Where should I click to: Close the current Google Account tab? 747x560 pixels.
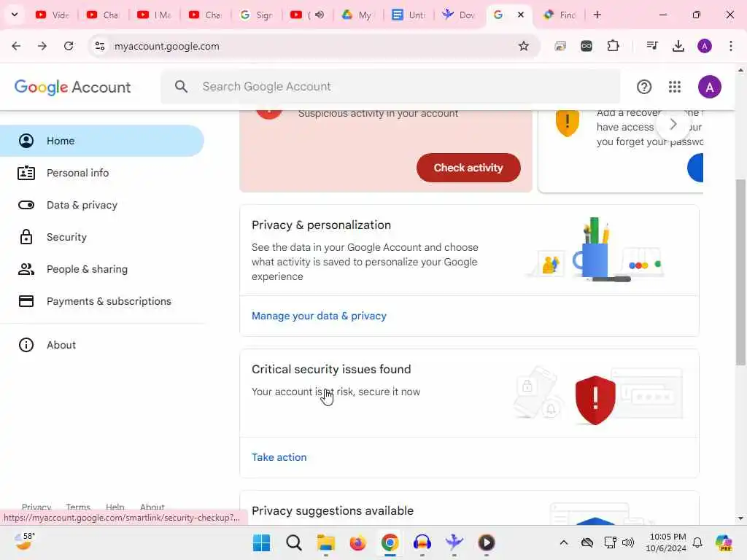pos(521,15)
